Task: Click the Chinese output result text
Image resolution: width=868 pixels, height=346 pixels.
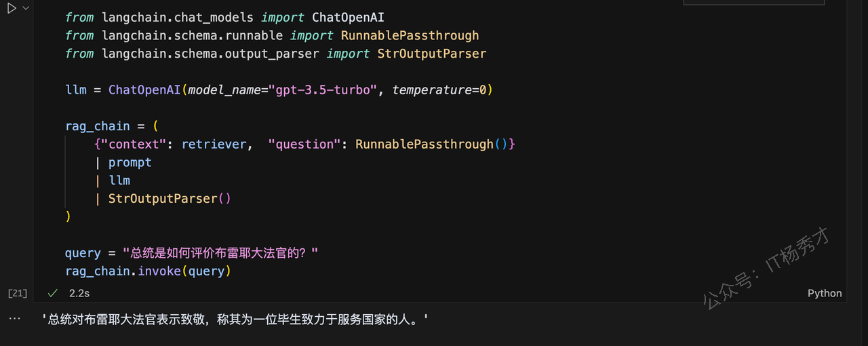Action: click(x=235, y=319)
